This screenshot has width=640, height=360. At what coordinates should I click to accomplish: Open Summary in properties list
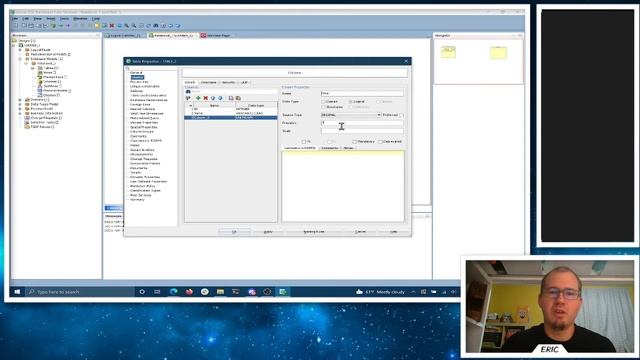click(137, 200)
